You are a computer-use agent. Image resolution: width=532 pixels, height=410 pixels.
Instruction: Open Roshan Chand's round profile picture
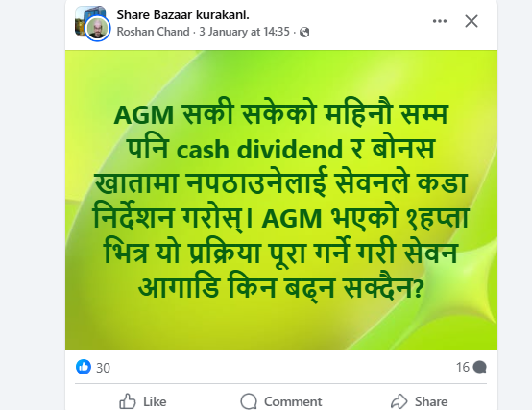97,29
